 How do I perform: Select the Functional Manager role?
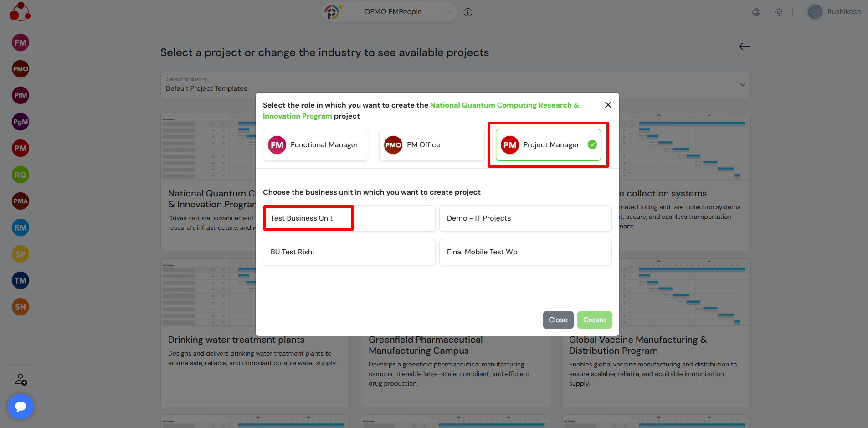coord(315,145)
